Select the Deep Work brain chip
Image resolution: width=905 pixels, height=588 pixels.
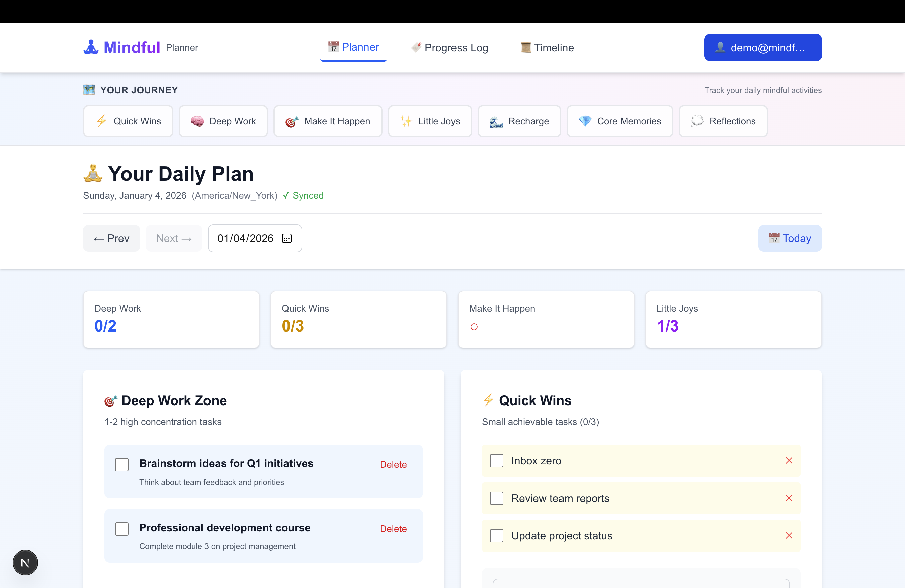[197, 121]
